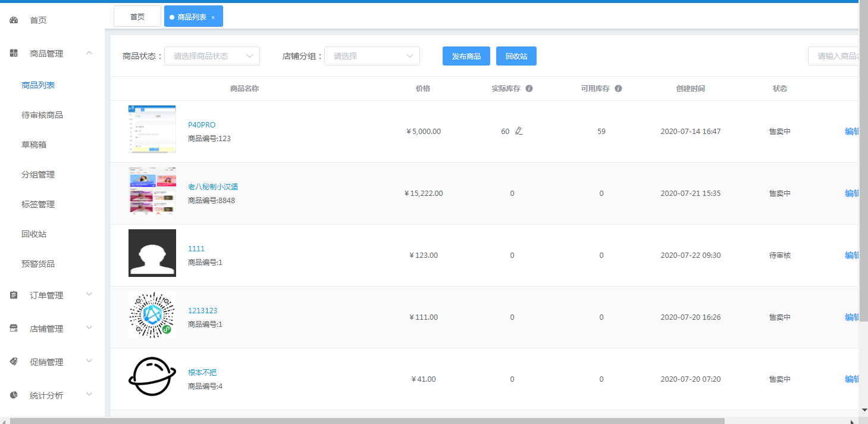Viewport: 868px width, 424px height.
Task: Open the 老八秘制小汉堡 product link
Action: (213, 186)
